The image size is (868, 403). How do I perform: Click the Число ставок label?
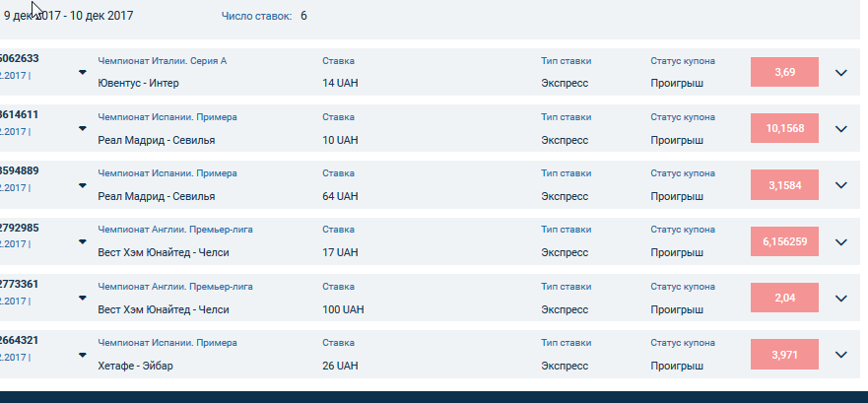point(256,16)
